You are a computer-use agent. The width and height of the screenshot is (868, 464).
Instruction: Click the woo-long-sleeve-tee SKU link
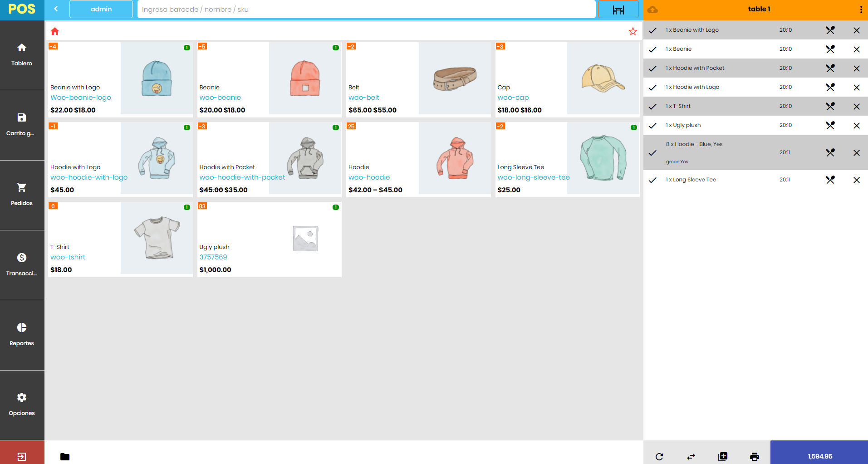click(x=534, y=177)
